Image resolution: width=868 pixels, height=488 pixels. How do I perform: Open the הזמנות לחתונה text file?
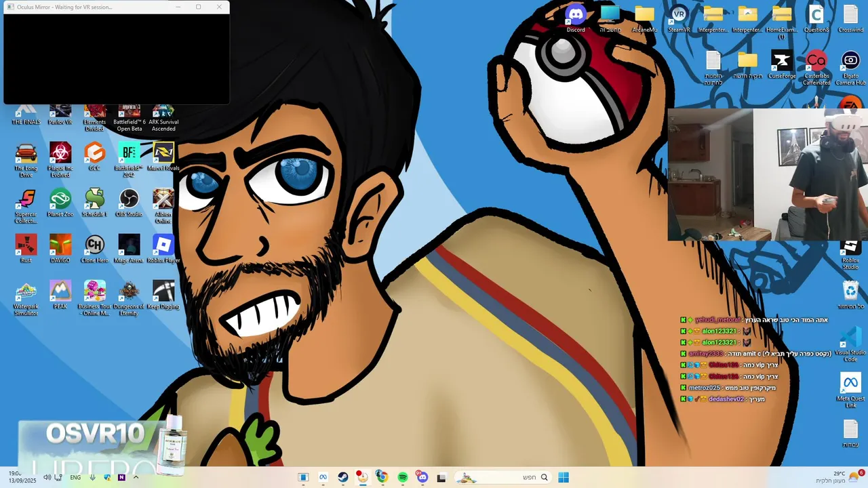pyautogui.click(x=713, y=68)
